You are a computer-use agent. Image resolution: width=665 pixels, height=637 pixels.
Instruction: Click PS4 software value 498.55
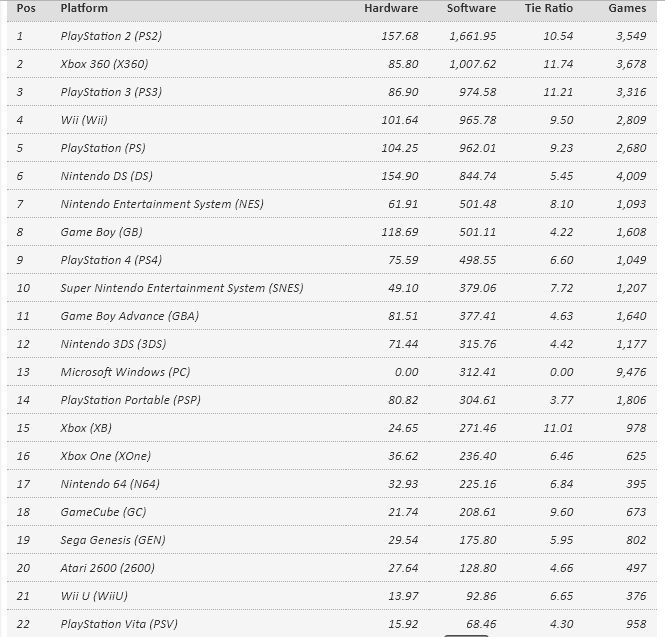(478, 260)
